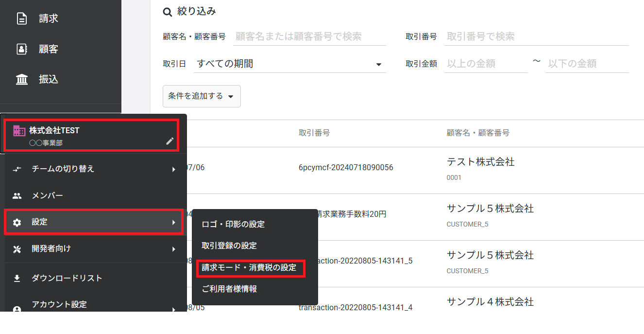Click the search magnifier beside 絞り込み
Image resolution: width=644 pixels, height=334 pixels.
point(167,12)
